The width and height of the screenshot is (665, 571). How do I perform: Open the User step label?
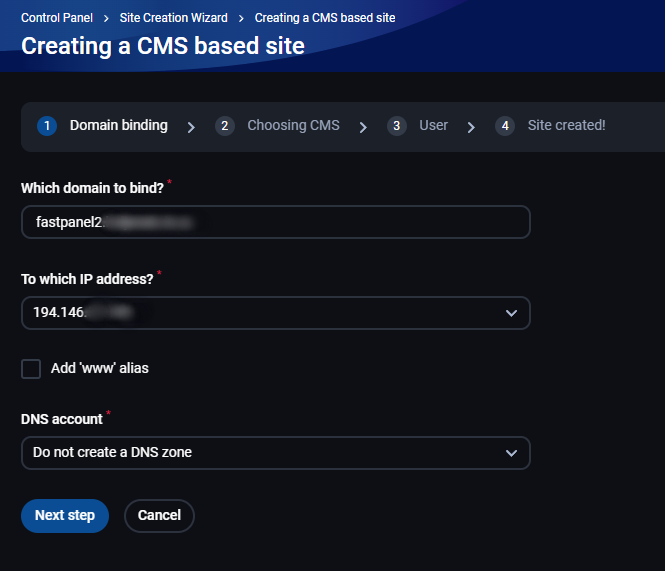coord(433,125)
